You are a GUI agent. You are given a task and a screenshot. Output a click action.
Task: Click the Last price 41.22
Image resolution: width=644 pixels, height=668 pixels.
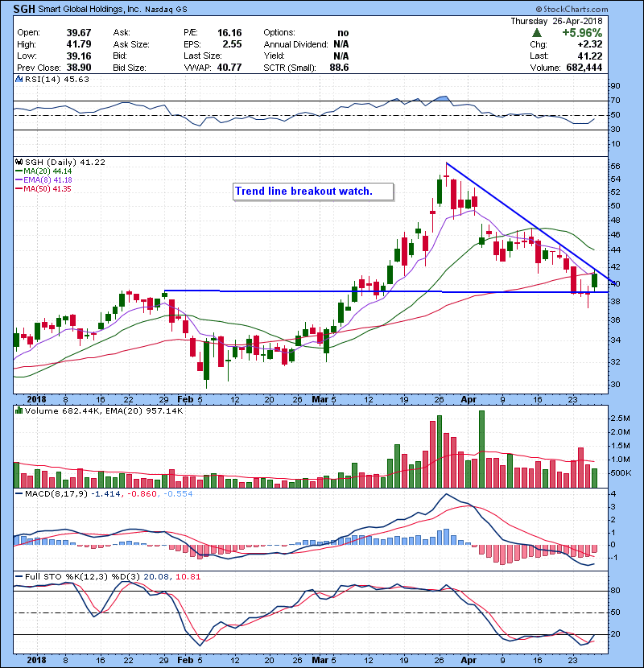point(590,56)
